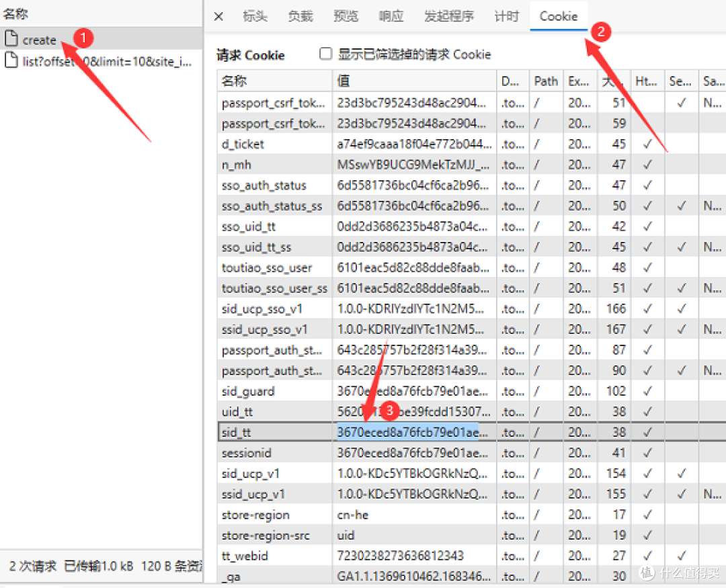Select the sid_ucp_sso_v1 cookie name
The image size is (726, 588).
pos(262,309)
